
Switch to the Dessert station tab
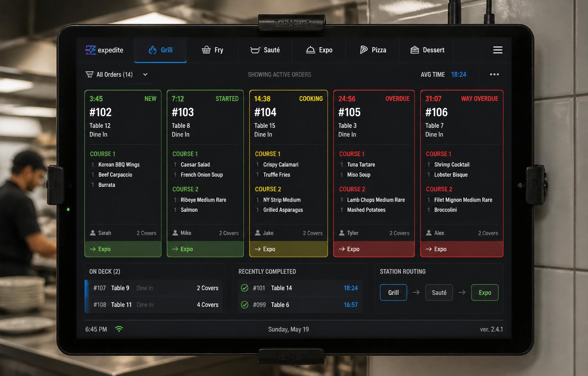pyautogui.click(x=427, y=50)
